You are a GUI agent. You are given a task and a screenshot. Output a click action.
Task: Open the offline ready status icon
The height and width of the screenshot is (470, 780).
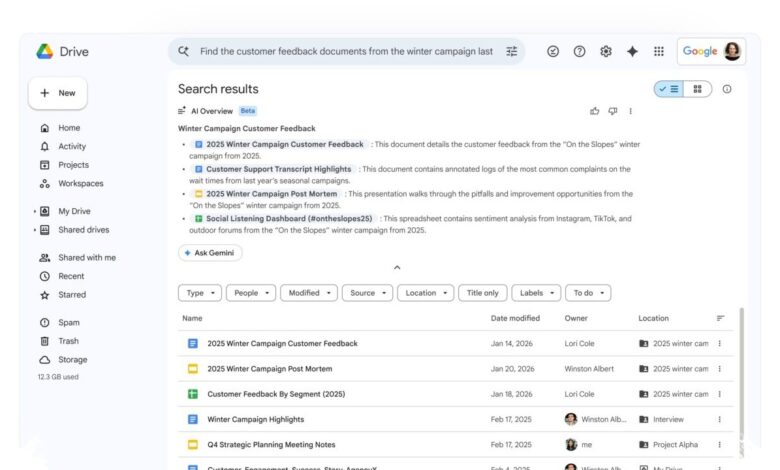(553, 51)
